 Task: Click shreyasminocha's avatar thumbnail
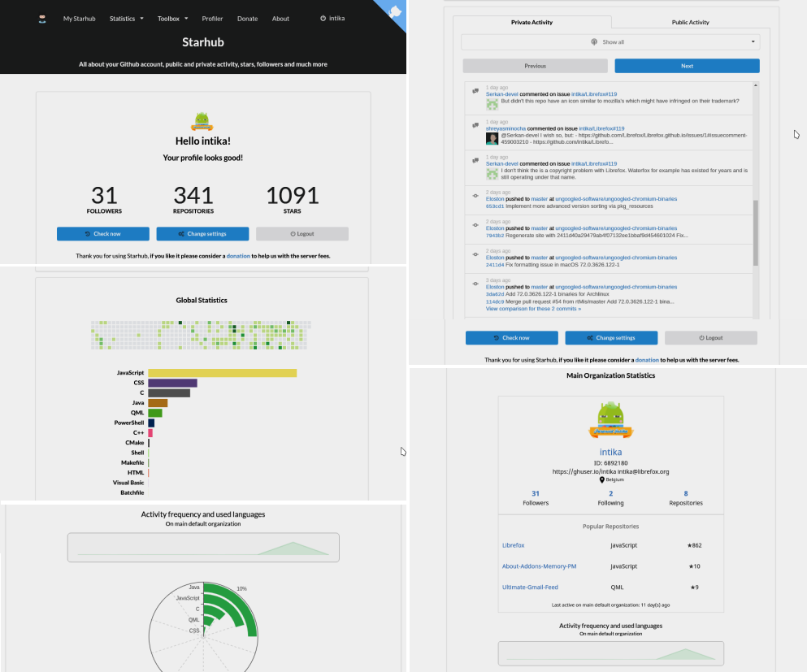pyautogui.click(x=492, y=139)
